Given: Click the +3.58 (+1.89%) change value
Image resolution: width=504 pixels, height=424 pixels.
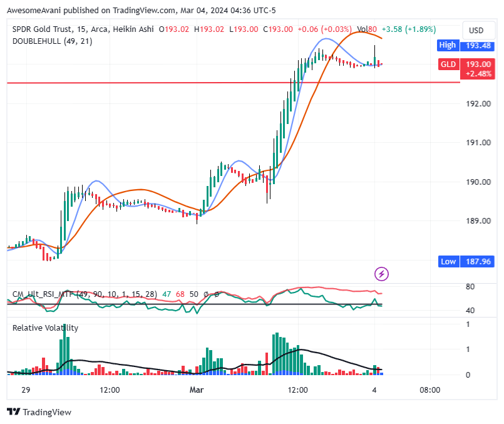Looking at the screenshot, I should (409, 29).
